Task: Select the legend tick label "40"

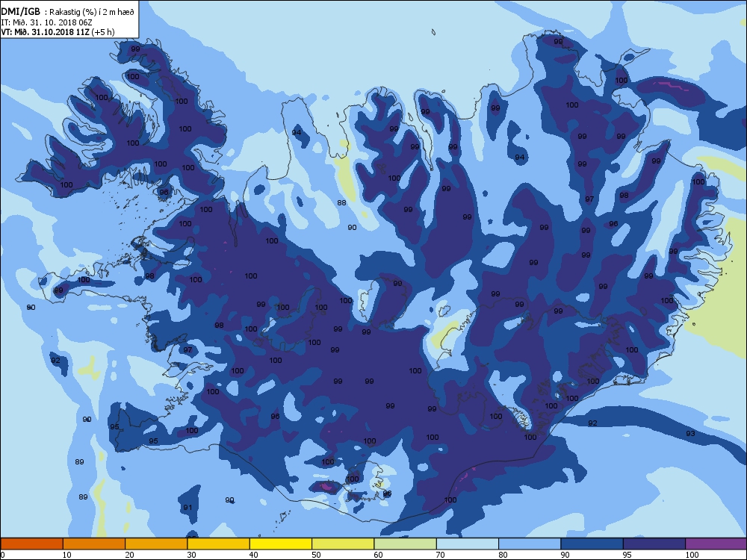Action: 253,554
